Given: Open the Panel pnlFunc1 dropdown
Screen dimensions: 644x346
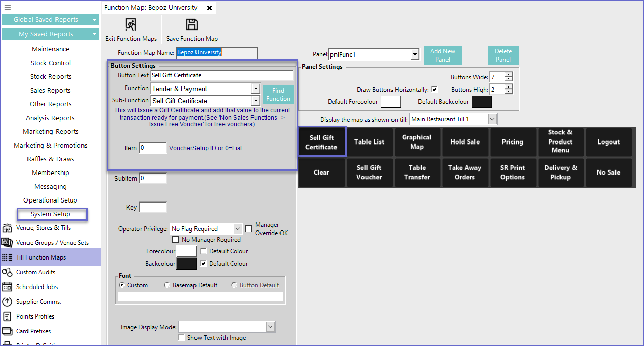Looking at the screenshot, I should (x=415, y=54).
